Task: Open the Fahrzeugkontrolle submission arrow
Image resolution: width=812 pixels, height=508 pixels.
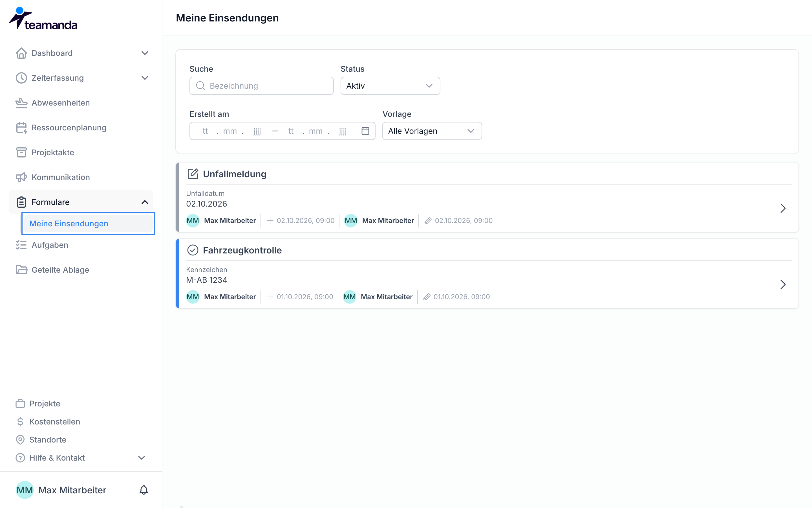Action: [783, 284]
